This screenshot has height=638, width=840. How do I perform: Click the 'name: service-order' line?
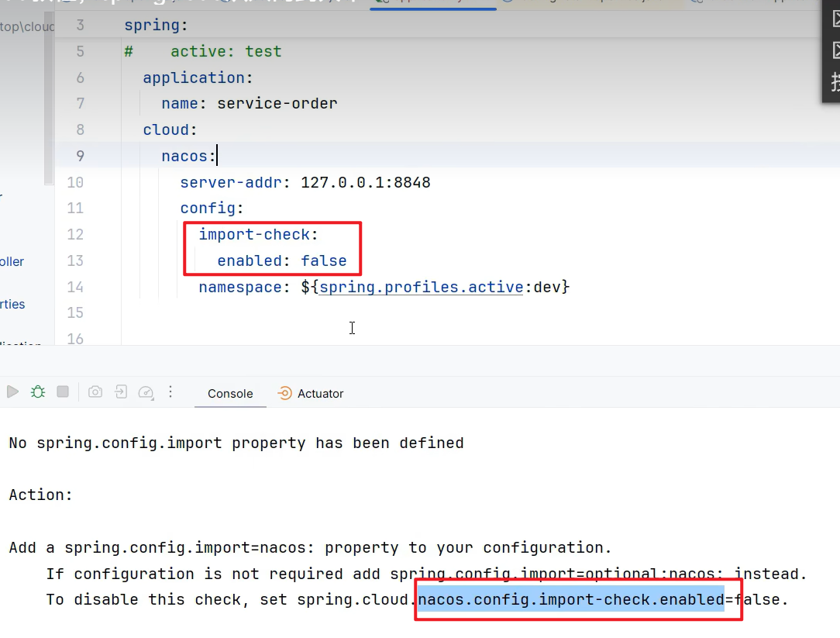point(250,103)
